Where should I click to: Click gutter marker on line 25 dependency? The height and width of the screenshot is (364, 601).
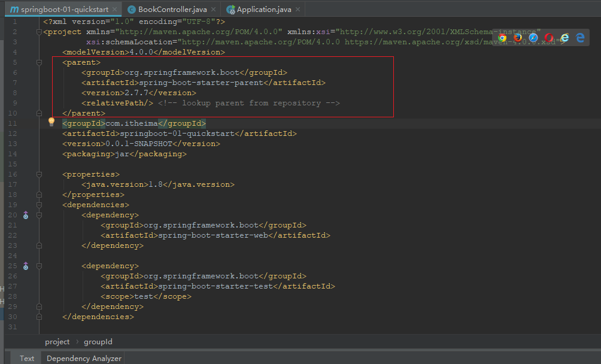tap(26, 266)
